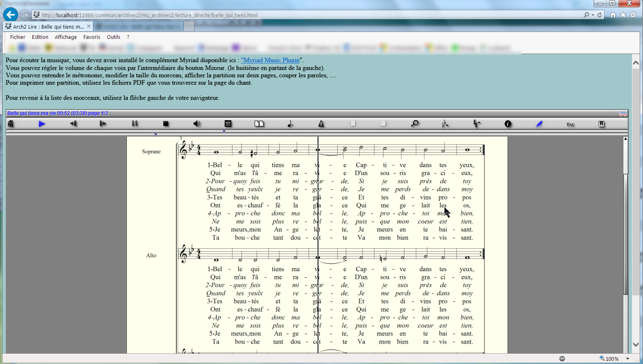Open the info icon for the piece
This screenshot has height=364, width=643.
tap(508, 124)
